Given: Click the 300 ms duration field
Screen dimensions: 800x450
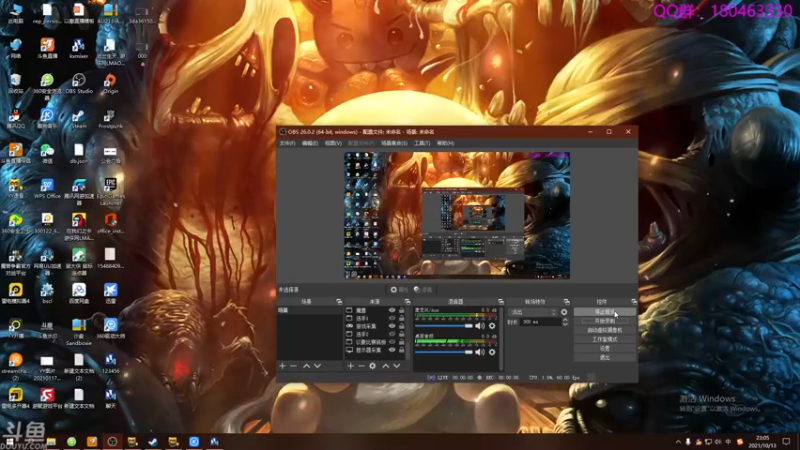Looking at the screenshot, I should (540, 322).
